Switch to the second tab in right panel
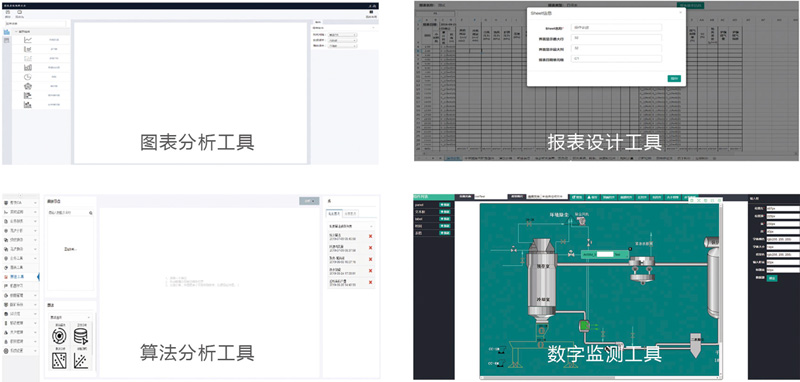This screenshot has width=800, height=382. 350,214
